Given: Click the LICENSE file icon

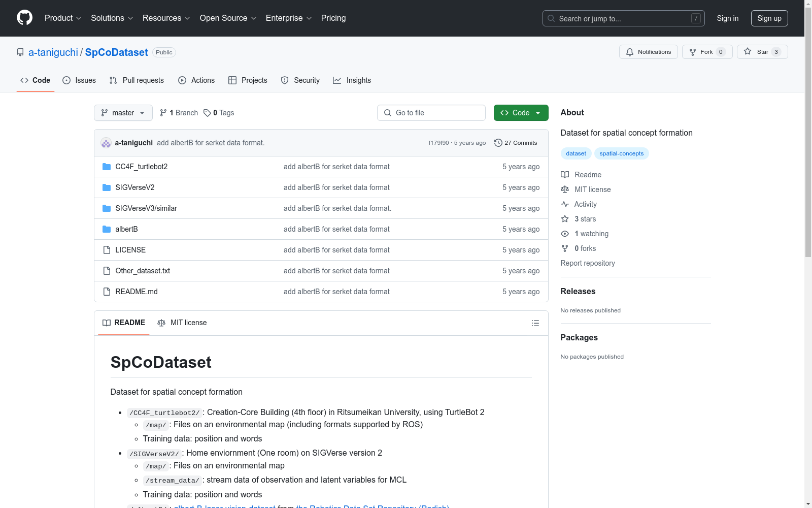Looking at the screenshot, I should coord(107,250).
